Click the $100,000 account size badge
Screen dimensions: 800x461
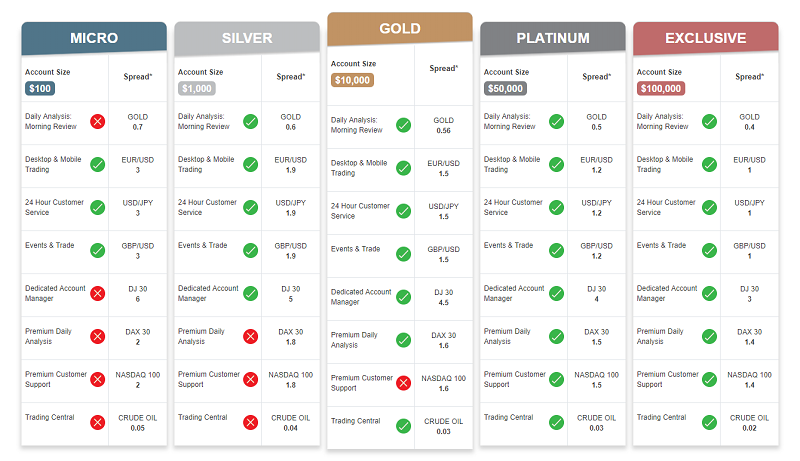point(661,88)
